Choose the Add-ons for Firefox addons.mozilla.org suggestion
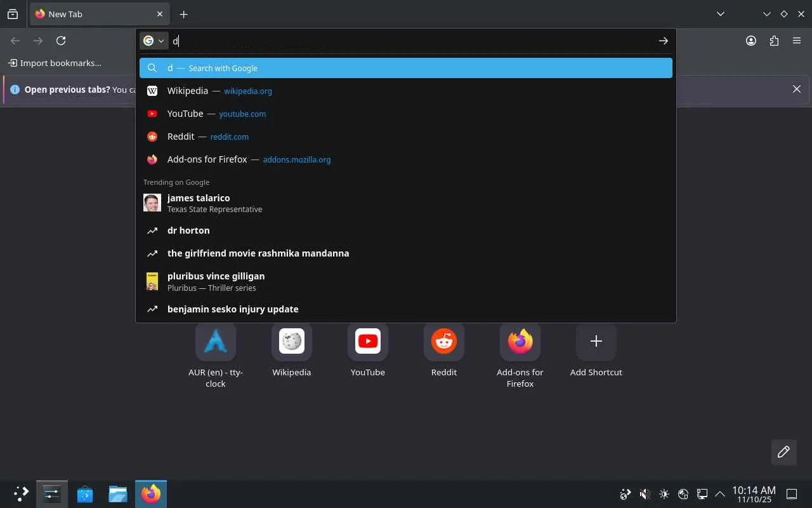Image resolution: width=812 pixels, height=508 pixels. (x=406, y=159)
